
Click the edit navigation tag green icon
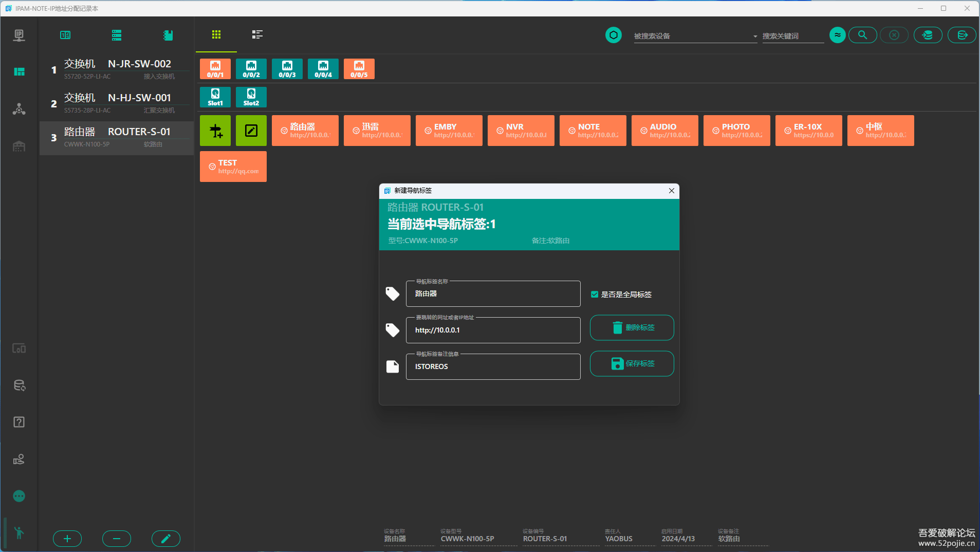(251, 131)
